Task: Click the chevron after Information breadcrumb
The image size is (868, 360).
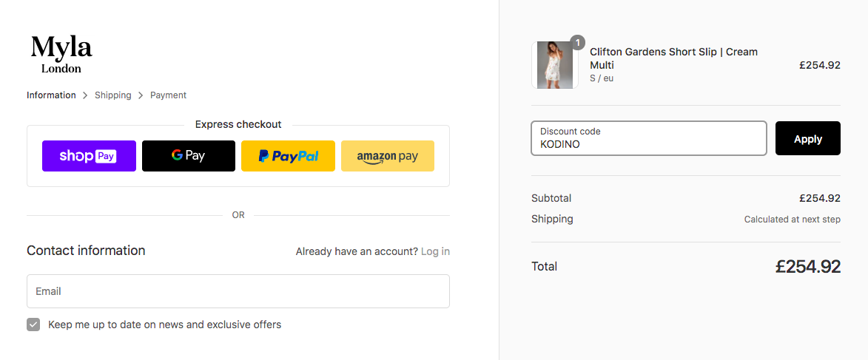Action: coord(85,95)
